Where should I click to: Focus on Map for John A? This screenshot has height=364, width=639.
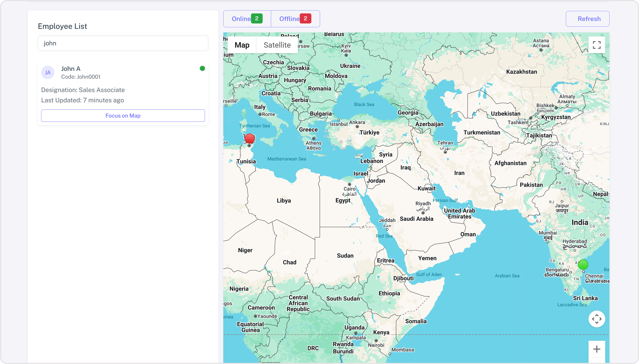123,115
